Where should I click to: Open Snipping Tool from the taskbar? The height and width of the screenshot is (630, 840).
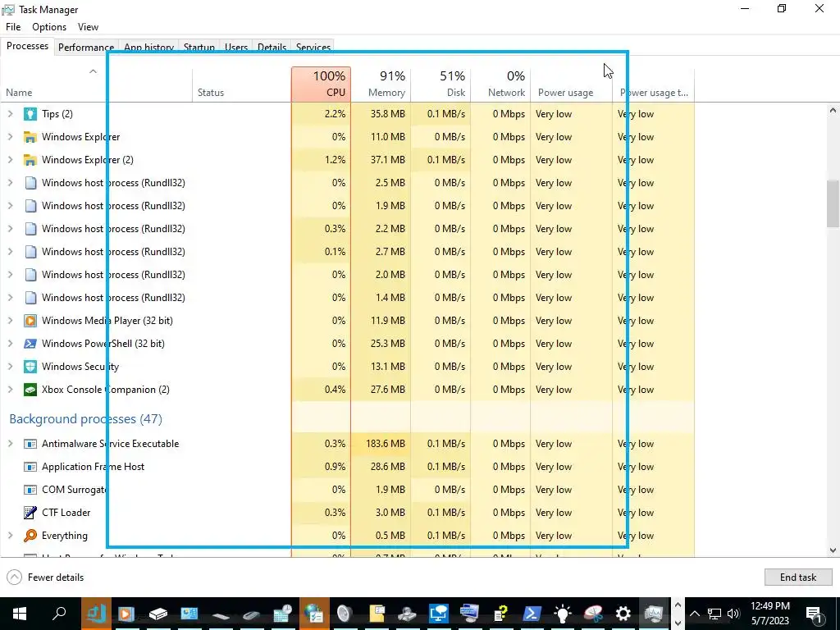pyautogui.click(x=593, y=614)
